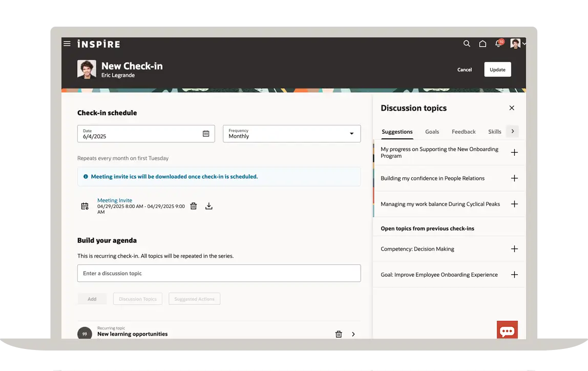Add Competency: Decision Making topic
The width and height of the screenshot is (588, 371).
coord(514,249)
